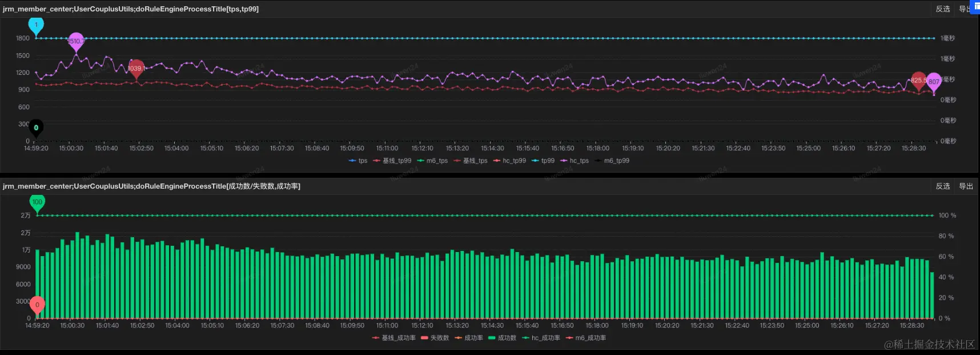
Task: Click the red peak marker 1039
Action: coord(136,69)
